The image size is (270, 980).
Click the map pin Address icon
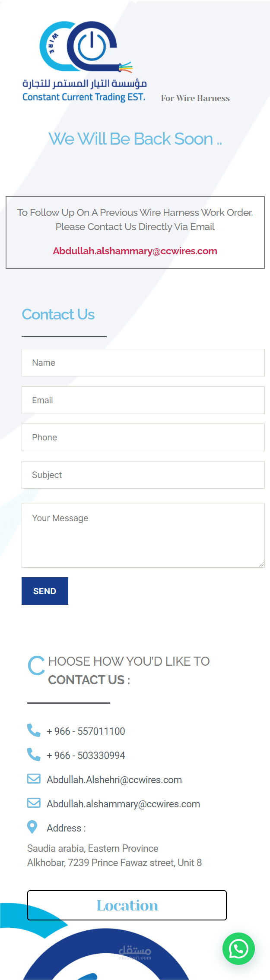(x=32, y=827)
